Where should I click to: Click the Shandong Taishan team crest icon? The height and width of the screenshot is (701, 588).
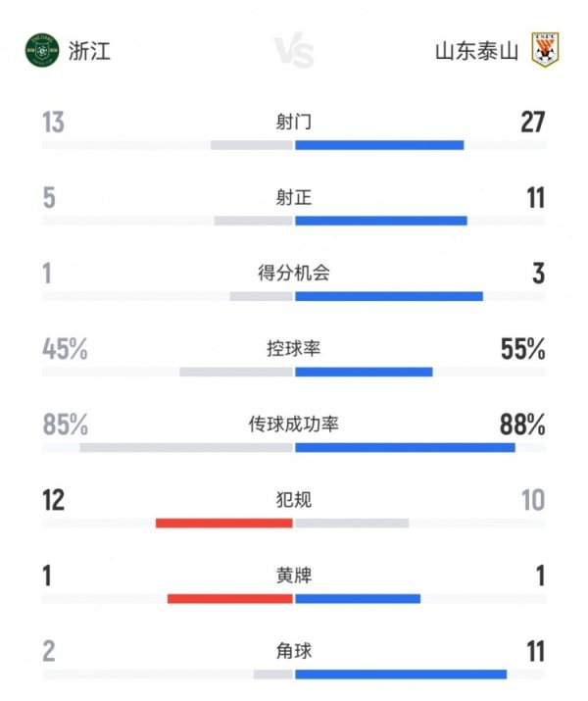tap(544, 49)
